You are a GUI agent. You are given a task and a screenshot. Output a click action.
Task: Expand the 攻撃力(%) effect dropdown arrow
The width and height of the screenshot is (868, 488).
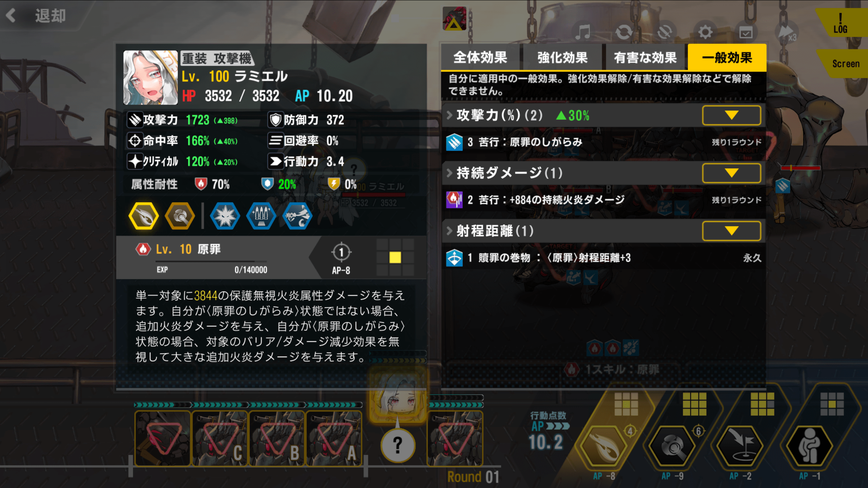pyautogui.click(x=731, y=115)
